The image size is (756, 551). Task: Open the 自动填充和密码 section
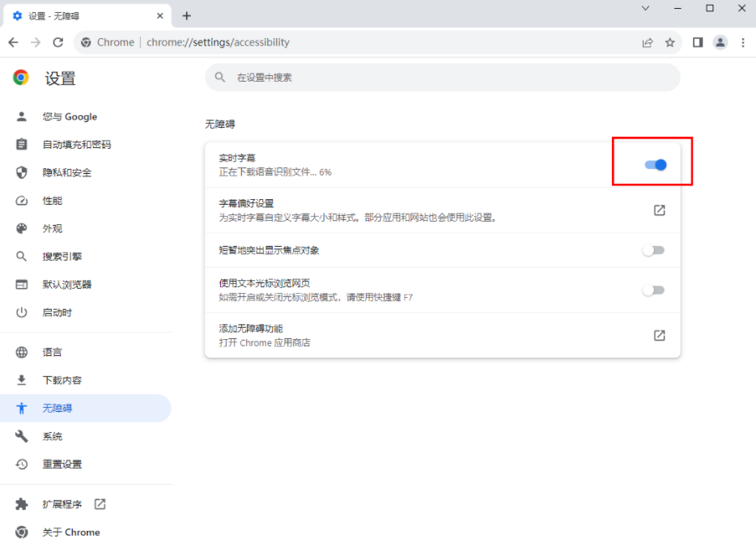86,145
